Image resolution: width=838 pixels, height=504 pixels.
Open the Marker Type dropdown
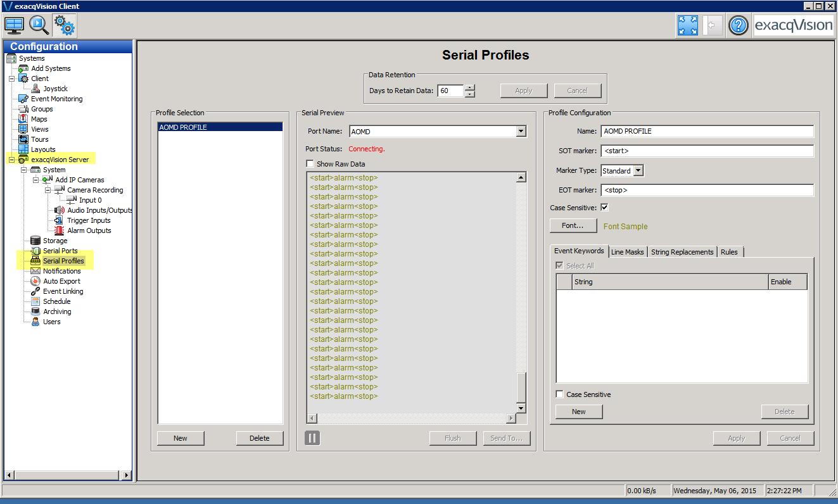(x=638, y=170)
